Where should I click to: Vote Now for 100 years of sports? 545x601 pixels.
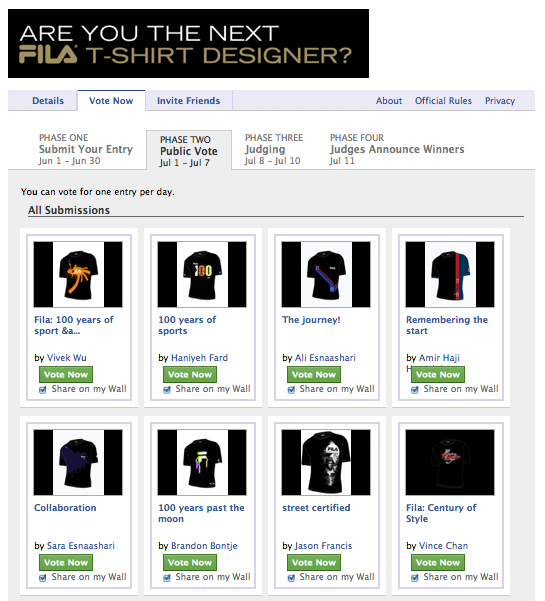click(190, 374)
